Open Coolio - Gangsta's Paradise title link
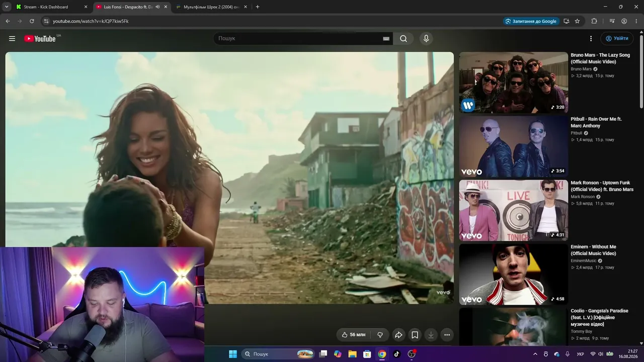The image size is (644, 362). pyautogui.click(x=600, y=318)
